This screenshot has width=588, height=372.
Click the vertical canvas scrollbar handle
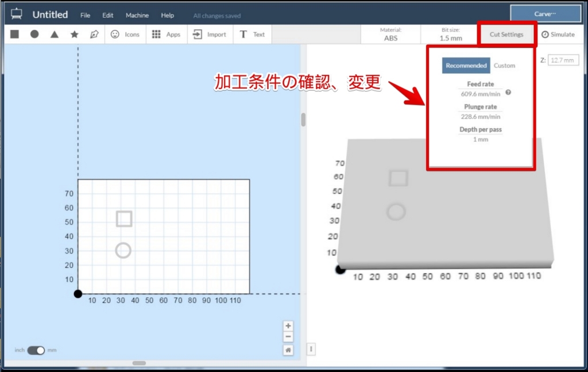tap(303, 120)
